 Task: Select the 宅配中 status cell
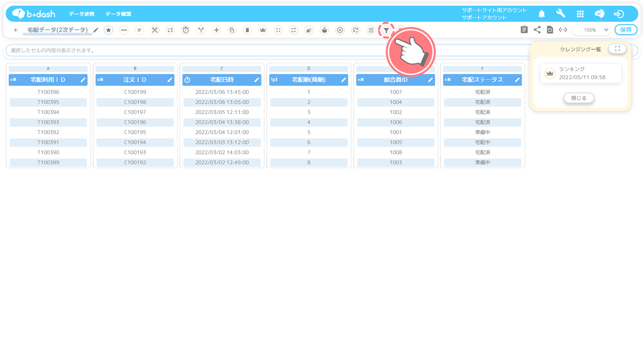[x=482, y=142]
